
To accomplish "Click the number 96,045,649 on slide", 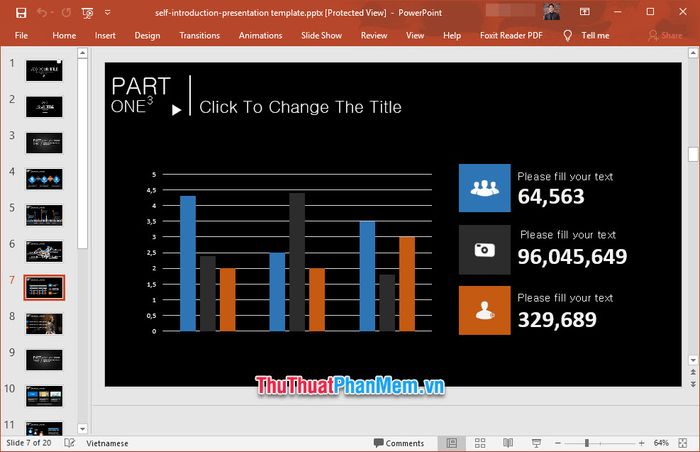I will coord(572,256).
